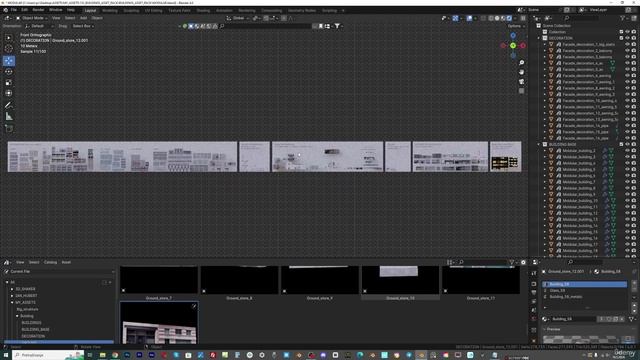The height and width of the screenshot is (360, 640).
Task: Activate the Scale tool in left toolbar
Action: click(9, 83)
